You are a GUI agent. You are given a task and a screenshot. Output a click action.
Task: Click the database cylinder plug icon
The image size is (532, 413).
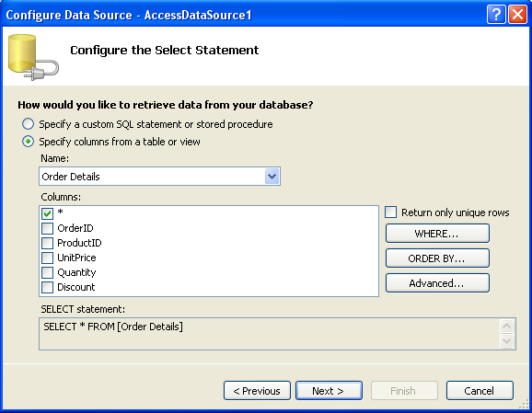33,57
